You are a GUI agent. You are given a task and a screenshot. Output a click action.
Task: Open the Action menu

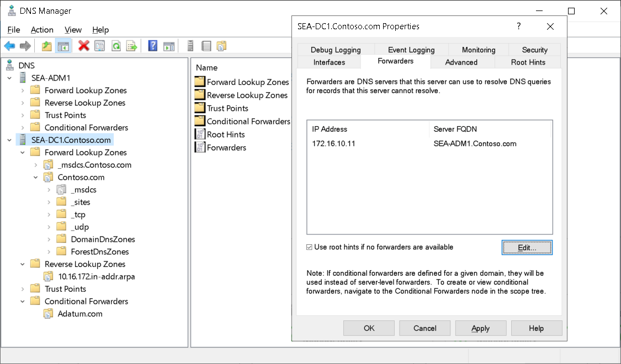[42, 30]
